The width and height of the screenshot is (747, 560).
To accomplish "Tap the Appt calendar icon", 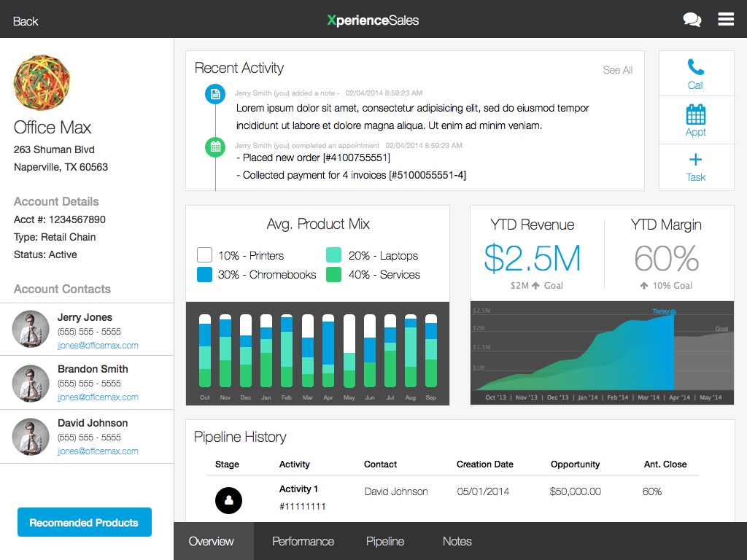I will tap(695, 114).
